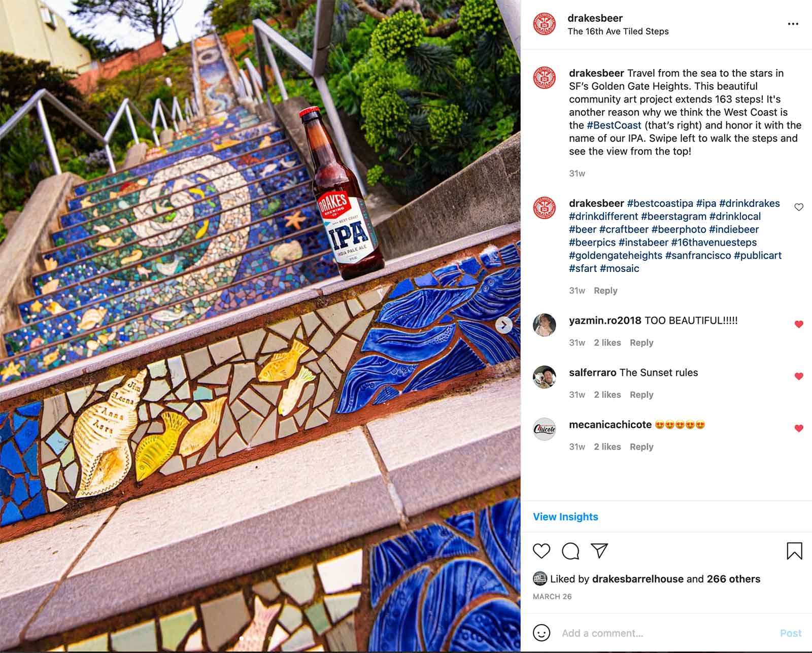Click the Post button
The width and height of the screenshot is (812, 653).
(791, 633)
